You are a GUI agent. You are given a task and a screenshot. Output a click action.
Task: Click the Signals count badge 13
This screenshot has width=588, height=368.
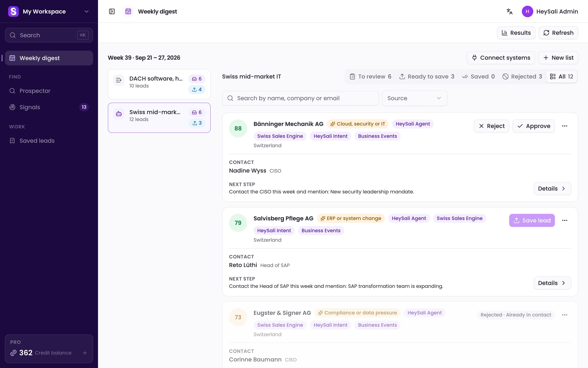tap(84, 107)
